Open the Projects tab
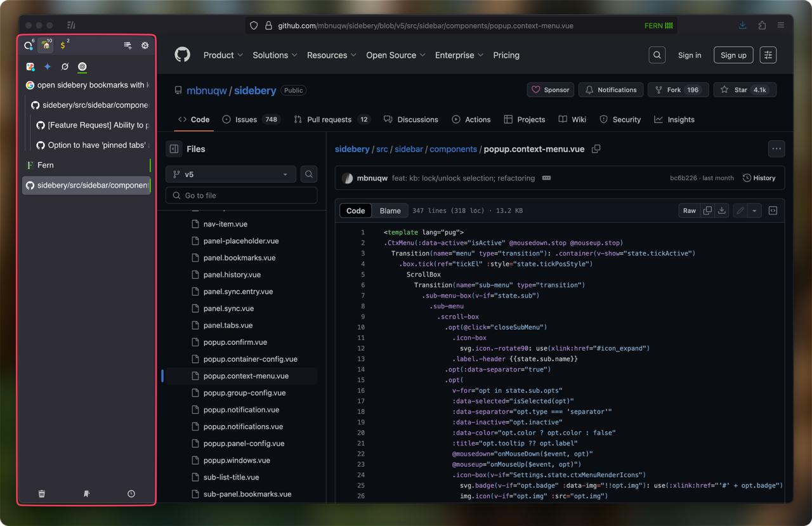The height and width of the screenshot is (526, 812). tap(525, 119)
